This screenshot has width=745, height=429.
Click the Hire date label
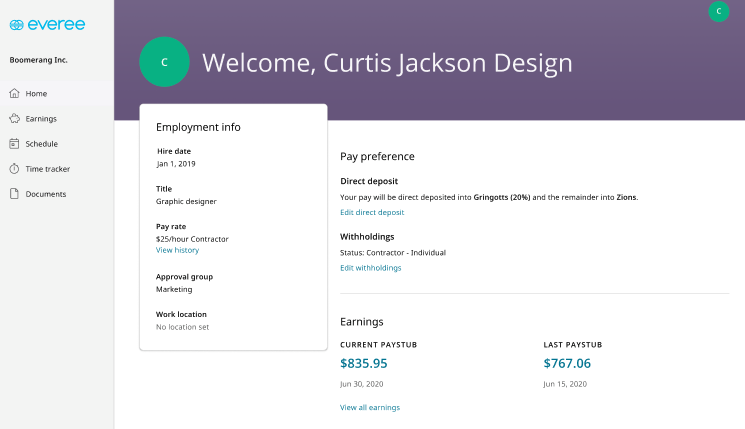174,151
